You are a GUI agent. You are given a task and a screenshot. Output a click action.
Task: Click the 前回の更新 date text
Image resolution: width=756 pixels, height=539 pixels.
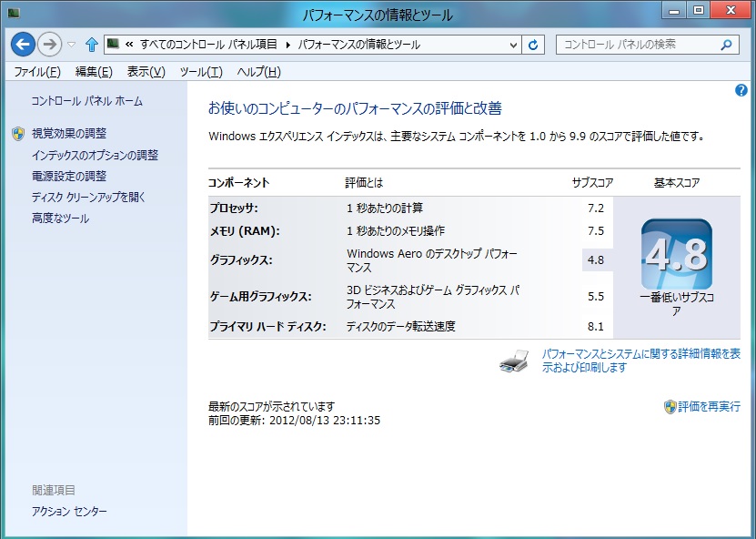point(294,421)
